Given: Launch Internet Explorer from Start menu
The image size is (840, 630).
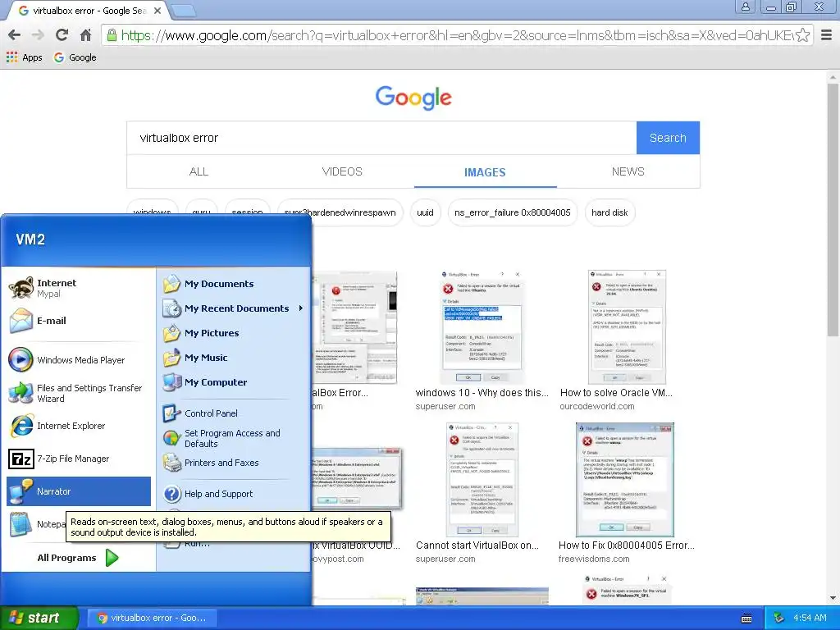Looking at the screenshot, I should click(79, 426).
